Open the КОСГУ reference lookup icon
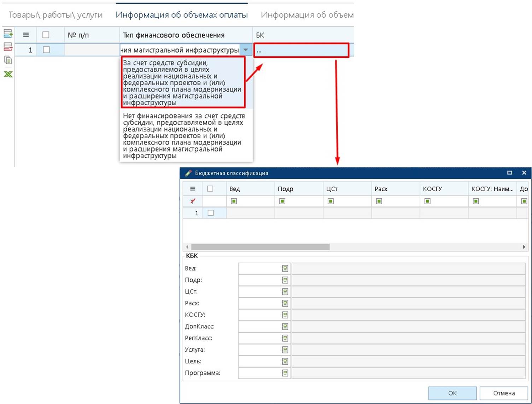This screenshot has height=404, width=532. click(x=285, y=315)
